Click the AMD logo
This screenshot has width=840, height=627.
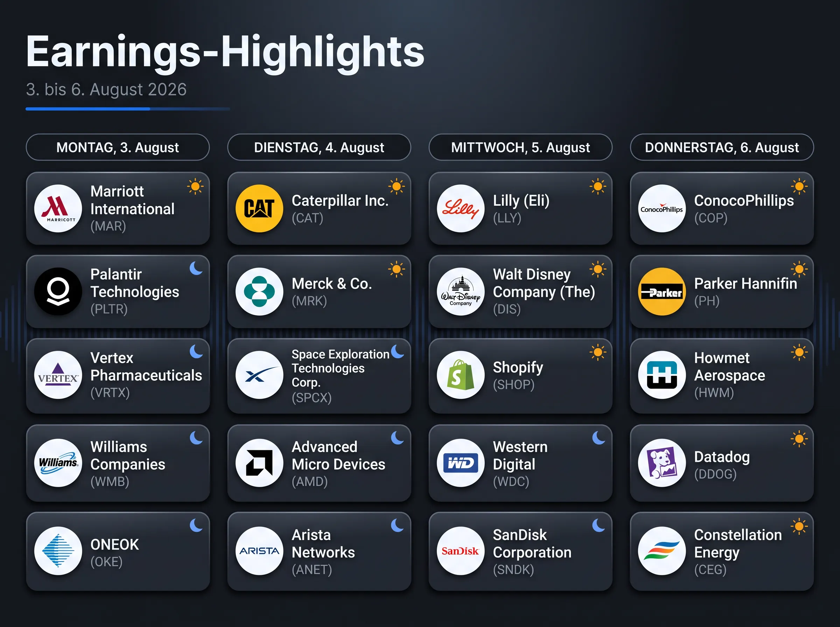pyautogui.click(x=259, y=463)
